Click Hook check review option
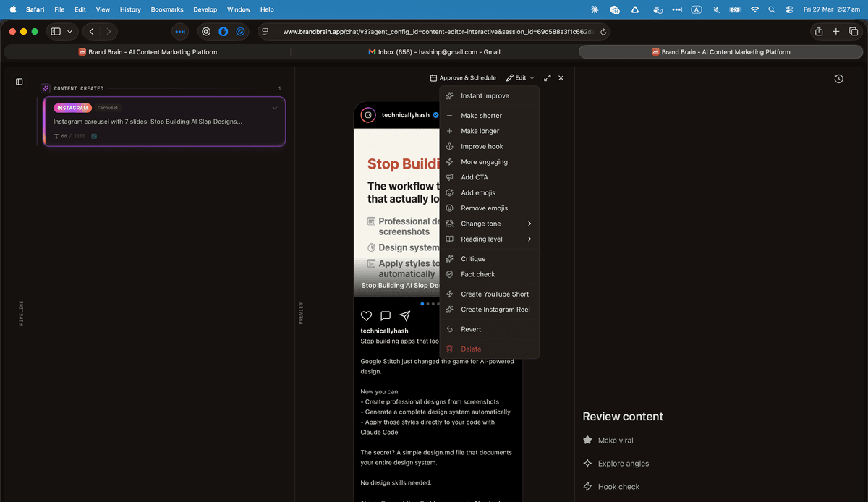868x502 pixels. [611, 487]
